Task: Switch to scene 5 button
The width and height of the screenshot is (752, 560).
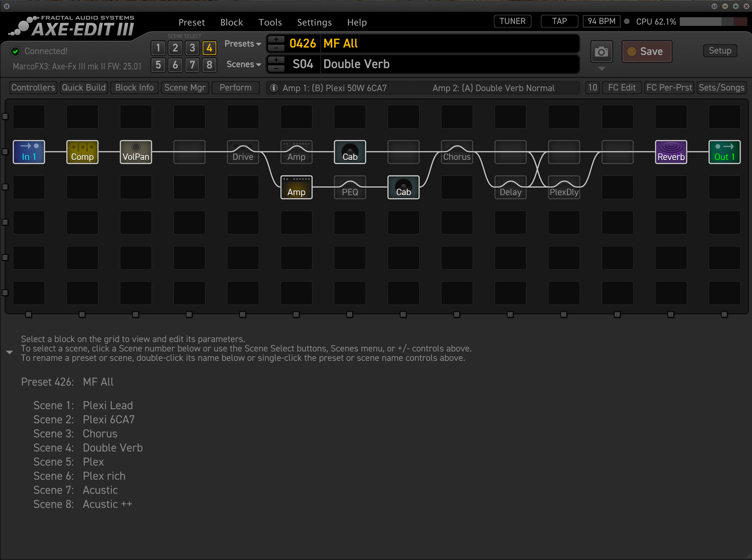Action: click(x=158, y=65)
